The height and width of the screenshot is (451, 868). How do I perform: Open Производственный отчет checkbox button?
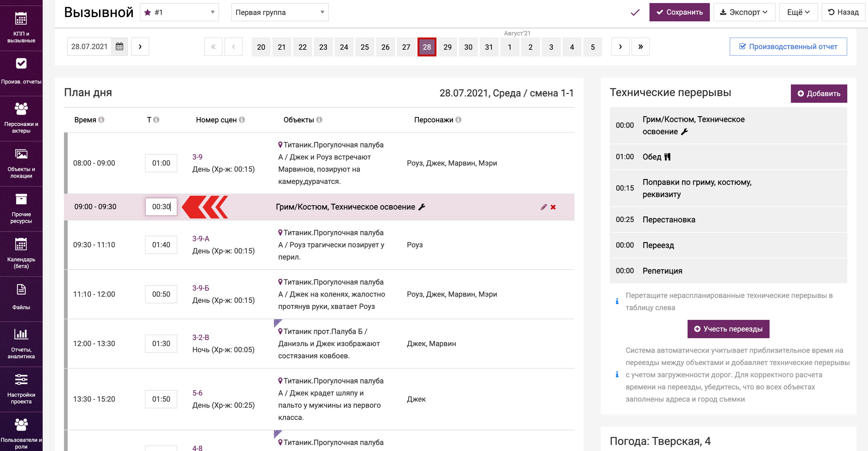(788, 47)
